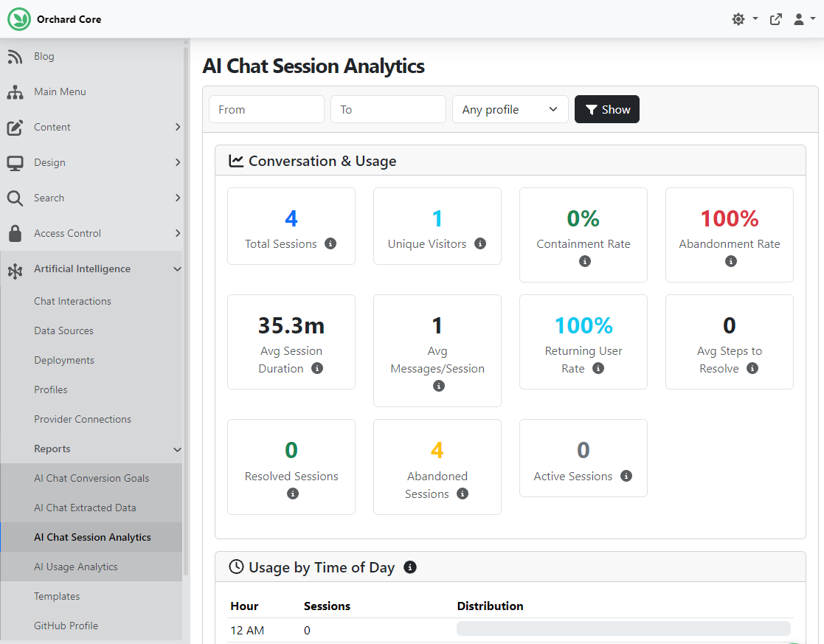Select AI Chat Session Analytics report
Image resolution: width=824 pixels, height=644 pixels.
coord(92,537)
